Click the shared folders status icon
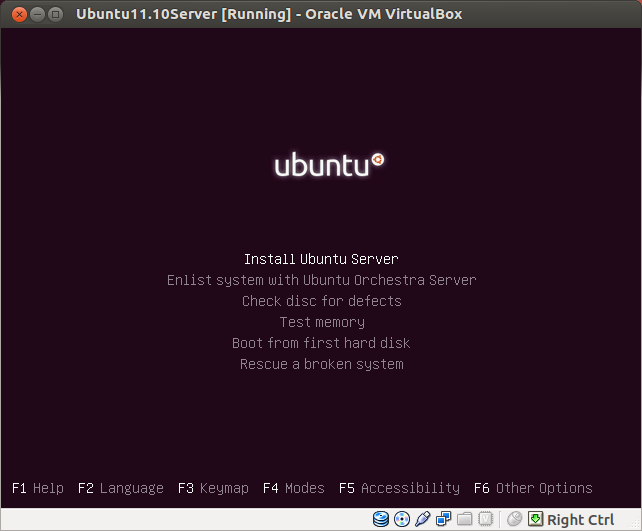The height and width of the screenshot is (531, 642). (464, 519)
